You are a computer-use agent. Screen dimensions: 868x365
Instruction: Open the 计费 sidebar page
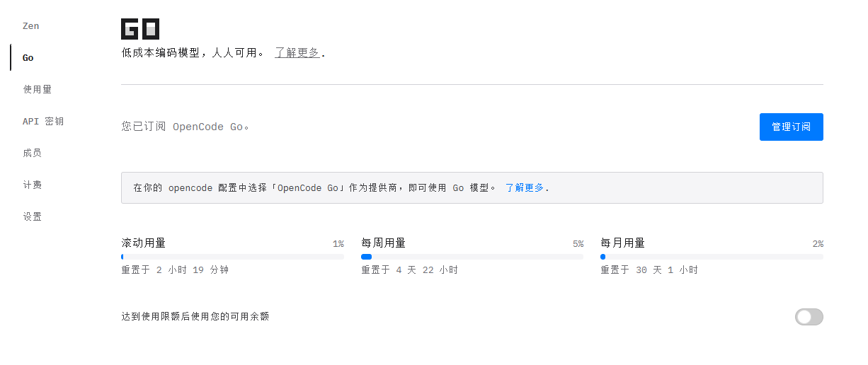click(x=33, y=185)
